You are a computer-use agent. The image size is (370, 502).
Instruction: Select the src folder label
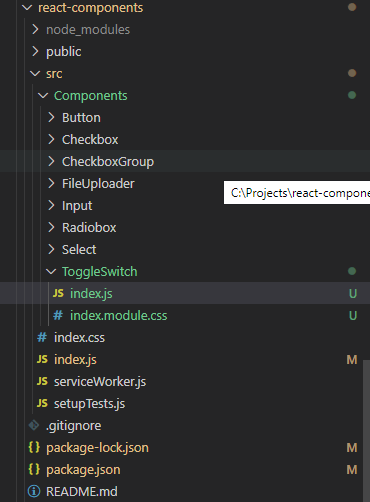(x=54, y=74)
